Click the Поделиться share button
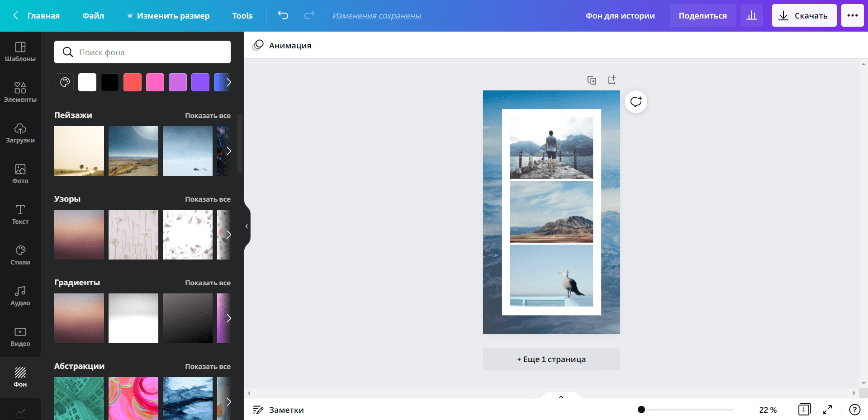 pyautogui.click(x=702, y=16)
